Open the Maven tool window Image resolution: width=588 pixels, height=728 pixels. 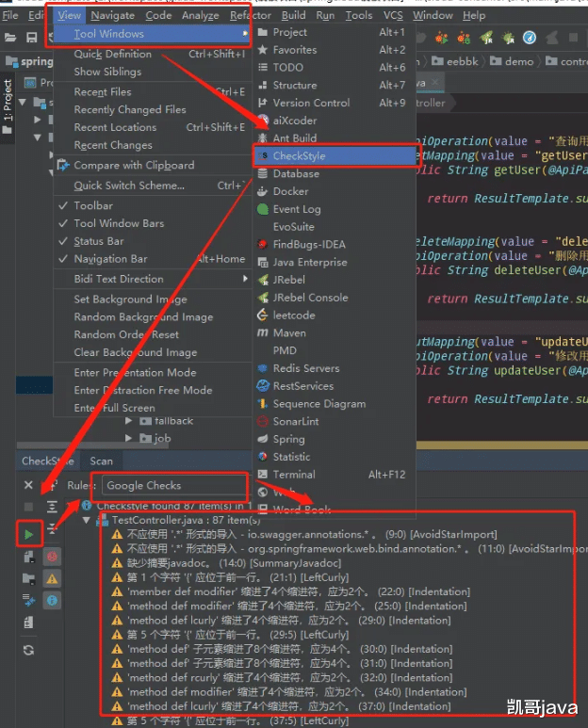tap(334, 332)
